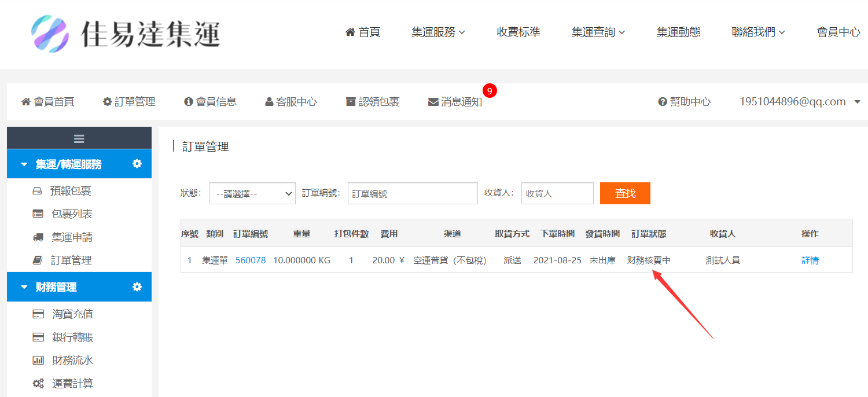The height and width of the screenshot is (397, 868).
Task: Click the 訂單狀態 column header
Action: (649, 234)
